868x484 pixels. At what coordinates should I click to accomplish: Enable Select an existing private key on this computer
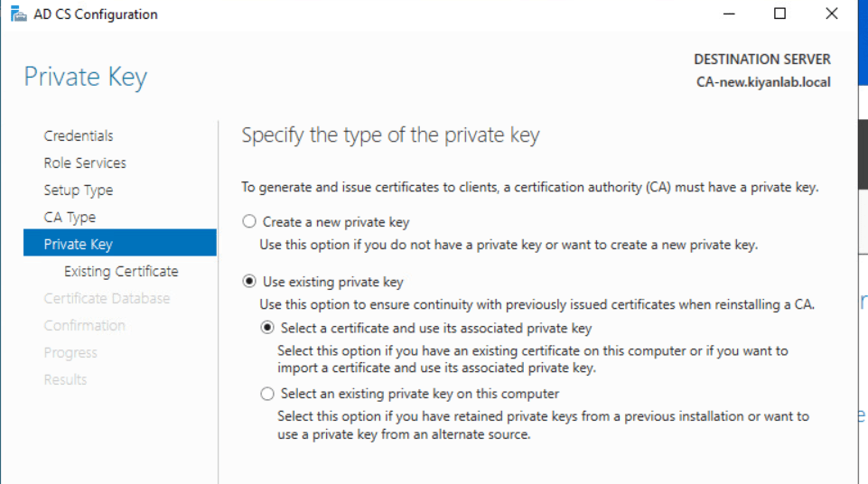[x=267, y=394]
